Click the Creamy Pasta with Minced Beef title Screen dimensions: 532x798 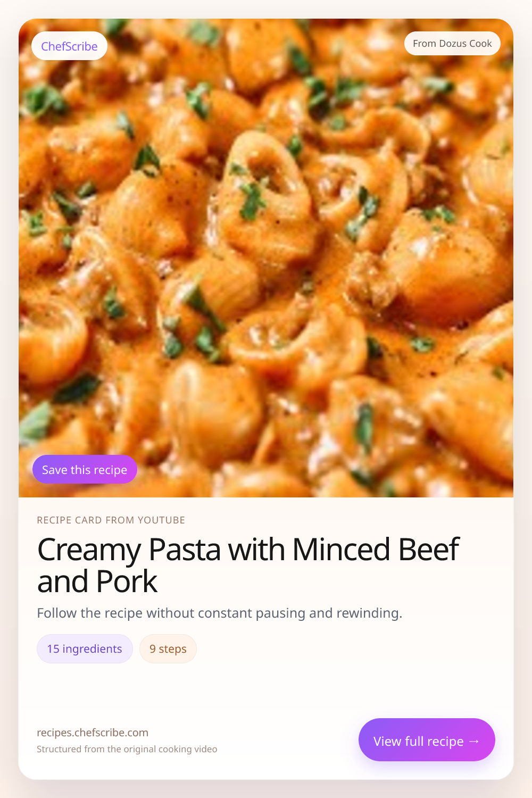[x=248, y=550]
